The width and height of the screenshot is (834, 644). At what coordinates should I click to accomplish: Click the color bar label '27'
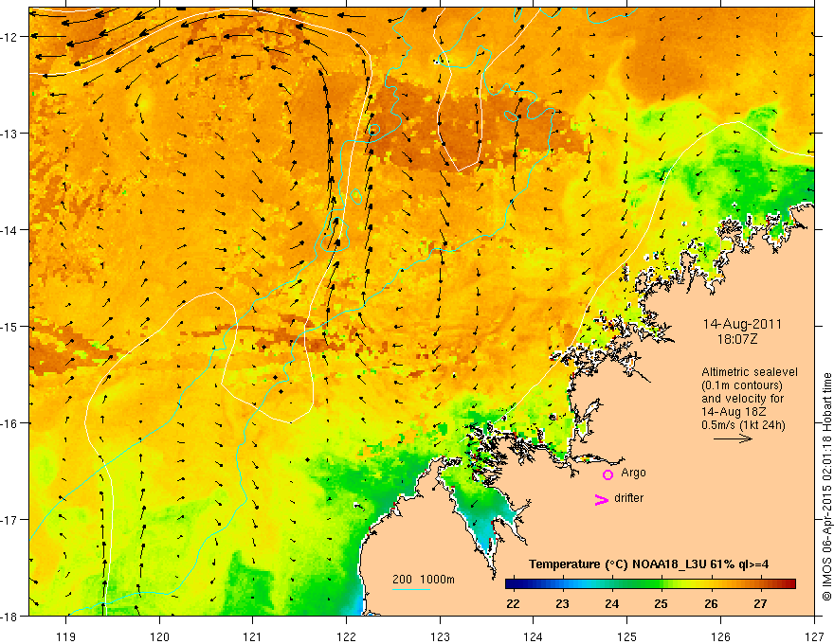coord(760,603)
